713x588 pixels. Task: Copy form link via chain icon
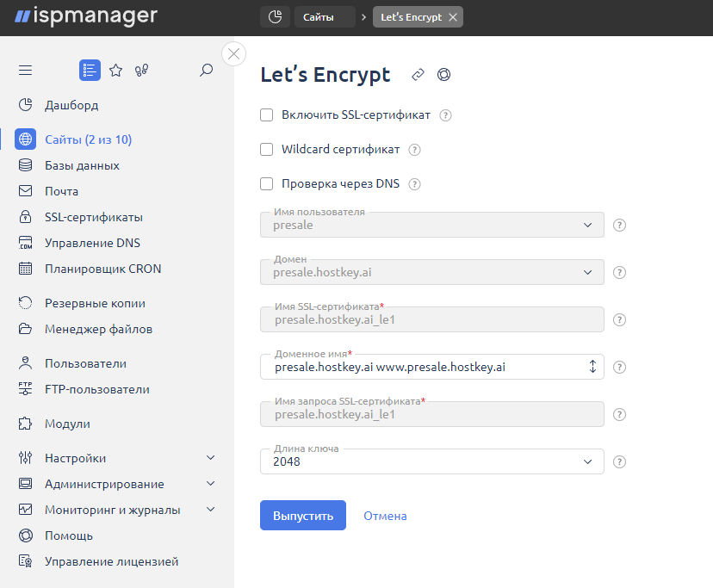(418, 75)
